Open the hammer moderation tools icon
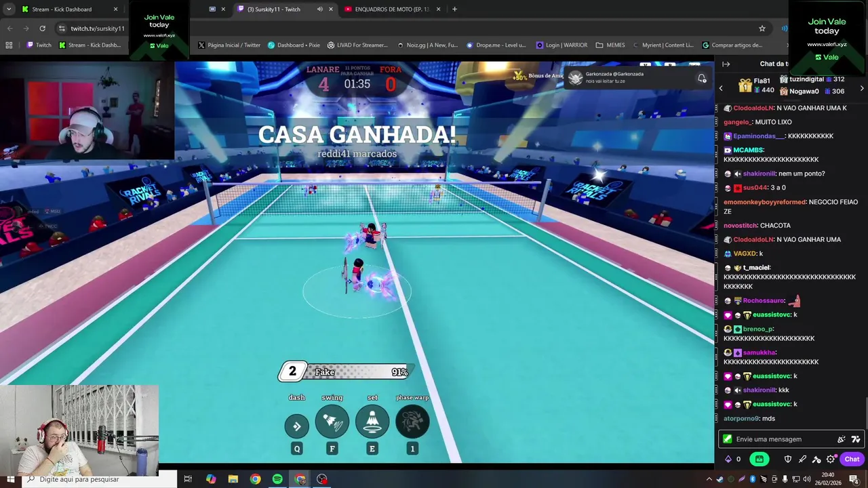 (816, 459)
